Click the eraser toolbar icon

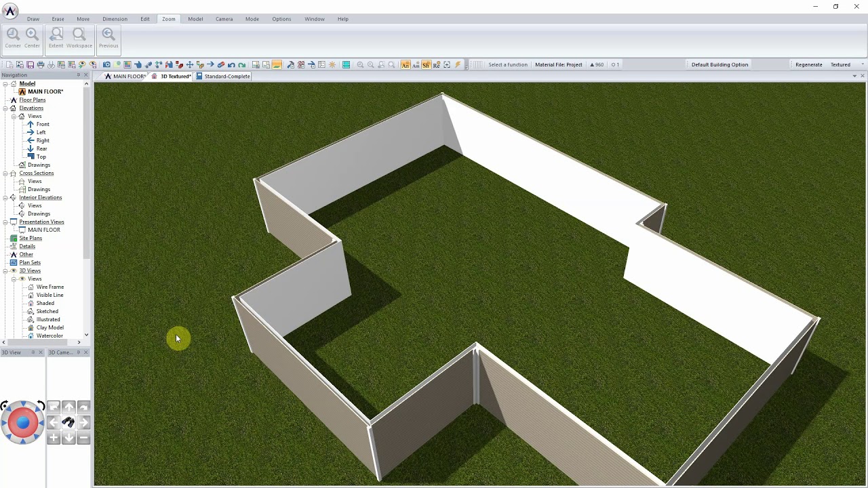(221, 64)
